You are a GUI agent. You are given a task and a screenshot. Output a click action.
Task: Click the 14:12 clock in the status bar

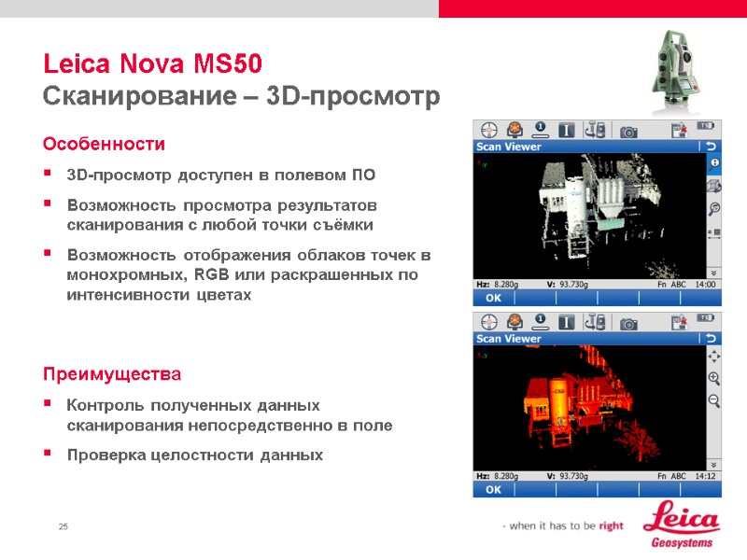pyautogui.click(x=705, y=476)
